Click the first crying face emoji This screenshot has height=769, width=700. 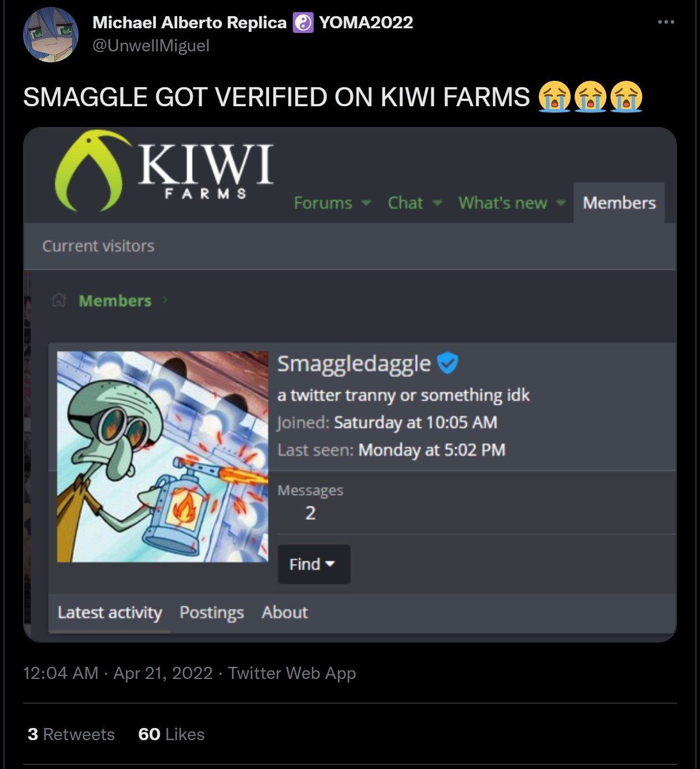point(554,96)
